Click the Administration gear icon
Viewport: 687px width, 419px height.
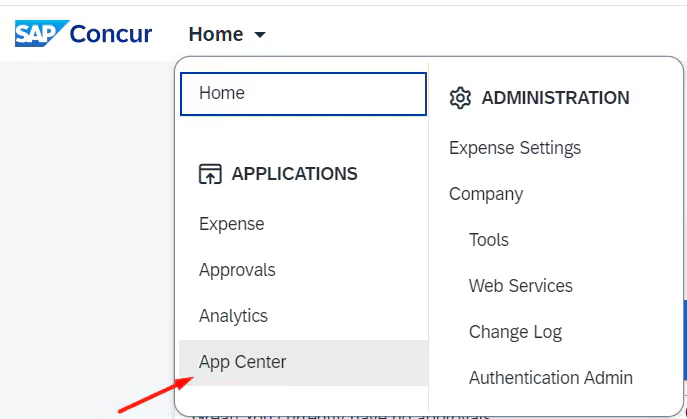pyautogui.click(x=460, y=98)
